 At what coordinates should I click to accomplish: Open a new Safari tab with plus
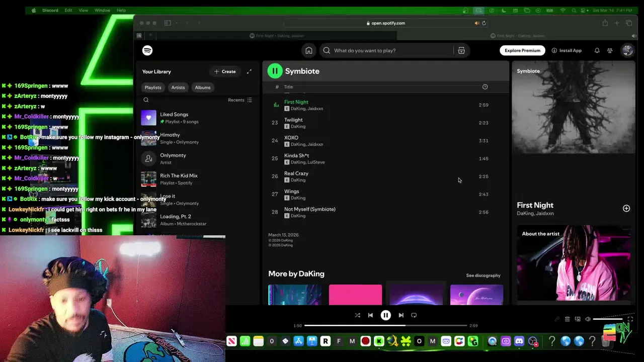[x=617, y=23]
